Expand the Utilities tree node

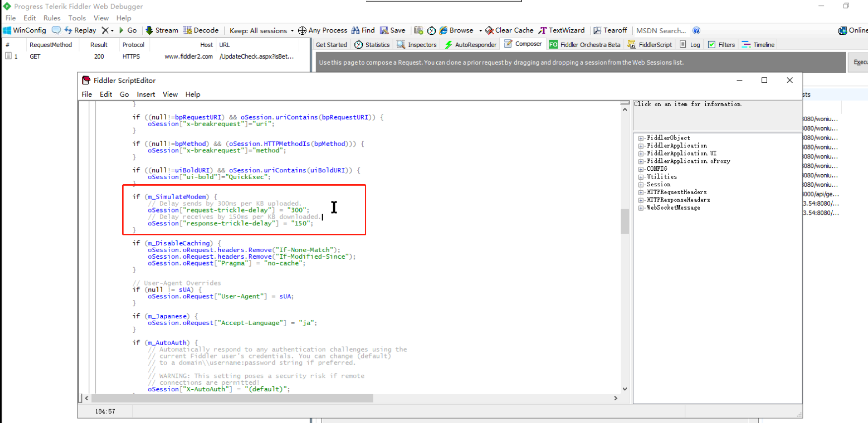641,177
